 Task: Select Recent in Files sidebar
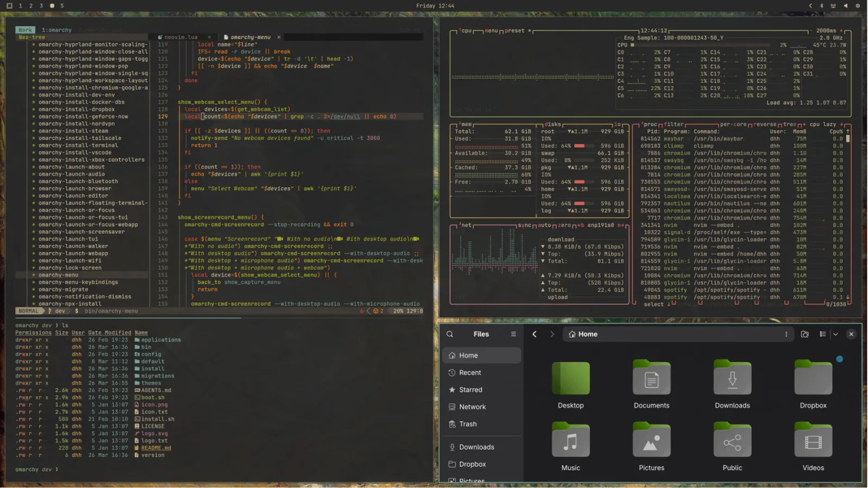point(481,373)
